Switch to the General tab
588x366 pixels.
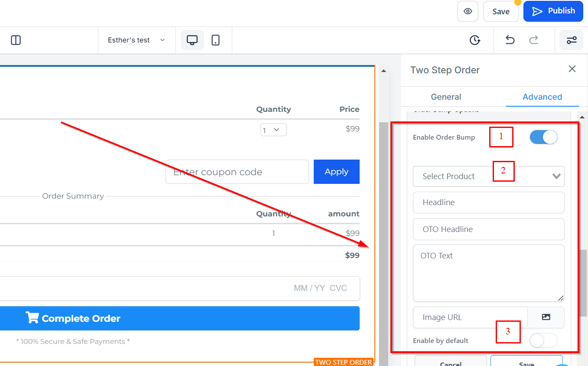tap(446, 97)
